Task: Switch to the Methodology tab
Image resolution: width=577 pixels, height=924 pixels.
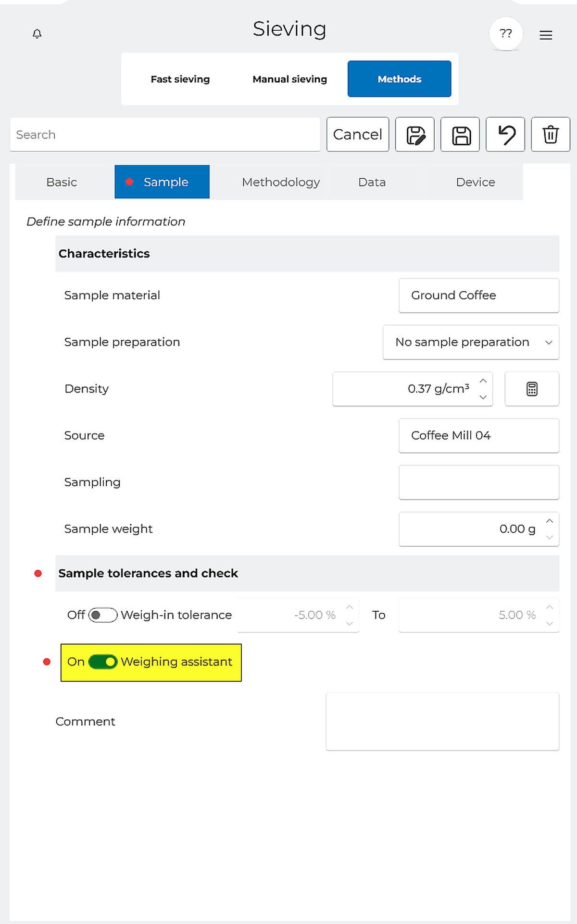Action: point(281,182)
